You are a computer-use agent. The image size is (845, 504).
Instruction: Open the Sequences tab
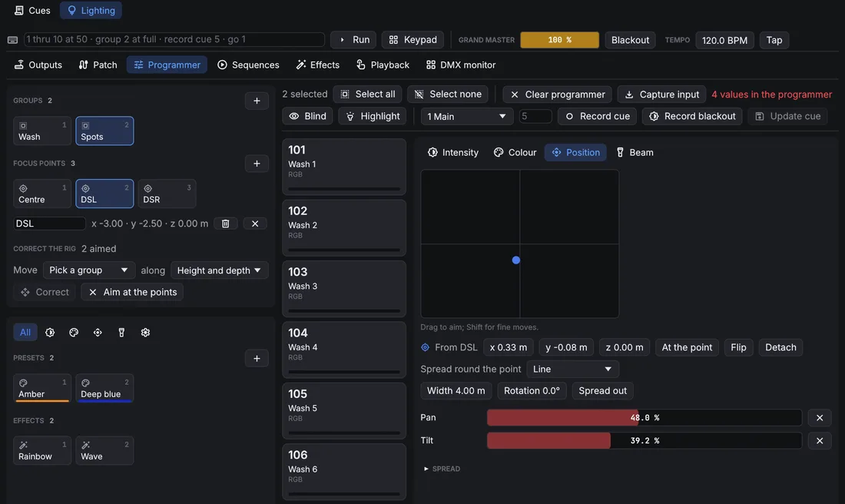pos(248,65)
